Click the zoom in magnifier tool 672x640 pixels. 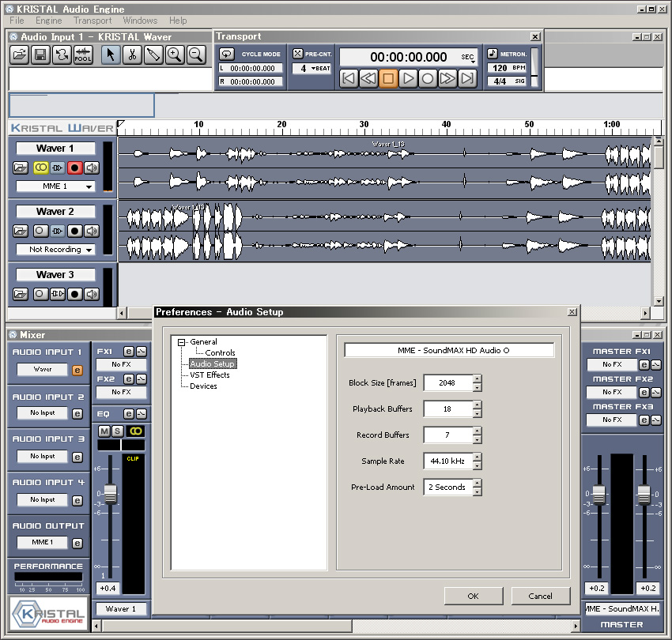pos(175,55)
